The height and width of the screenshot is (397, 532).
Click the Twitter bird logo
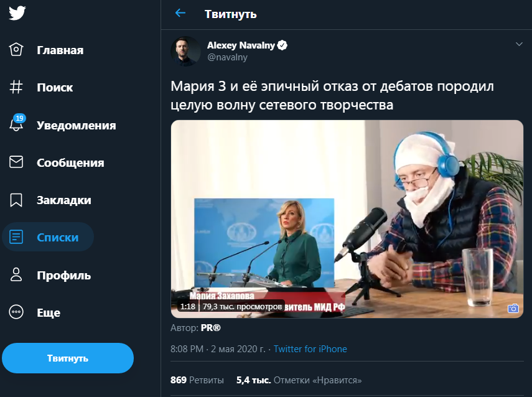click(x=17, y=14)
